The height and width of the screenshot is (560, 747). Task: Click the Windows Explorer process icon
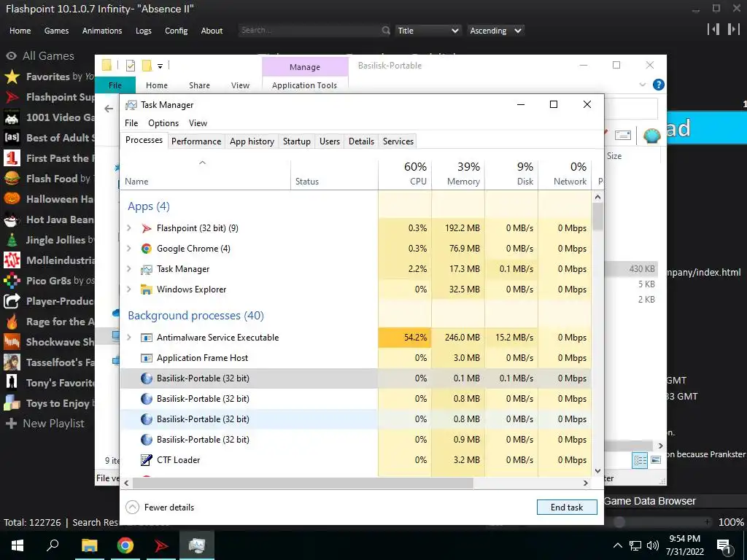[x=146, y=289]
